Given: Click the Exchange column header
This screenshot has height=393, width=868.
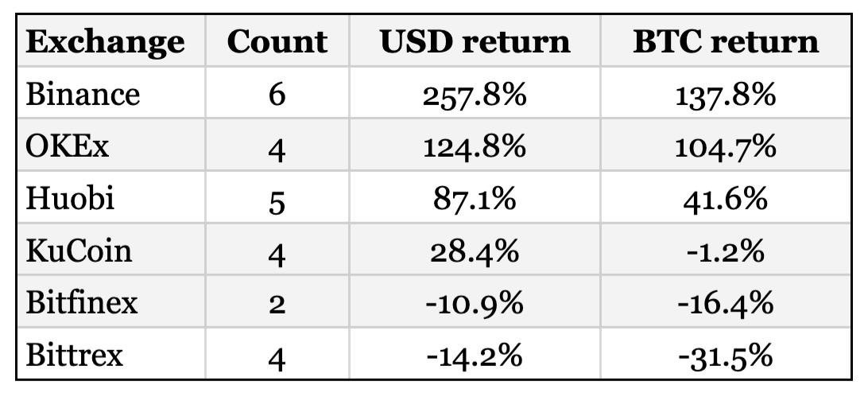Looking at the screenshot, I should click(x=104, y=42).
